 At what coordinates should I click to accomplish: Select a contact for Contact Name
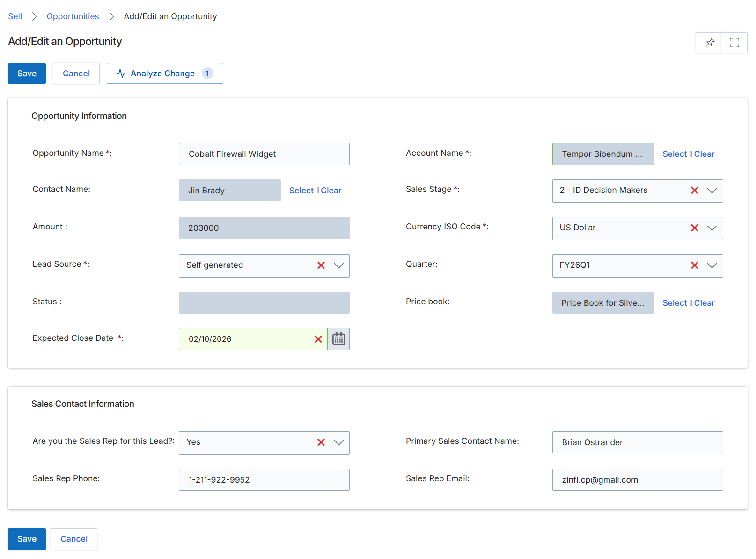pos(301,191)
